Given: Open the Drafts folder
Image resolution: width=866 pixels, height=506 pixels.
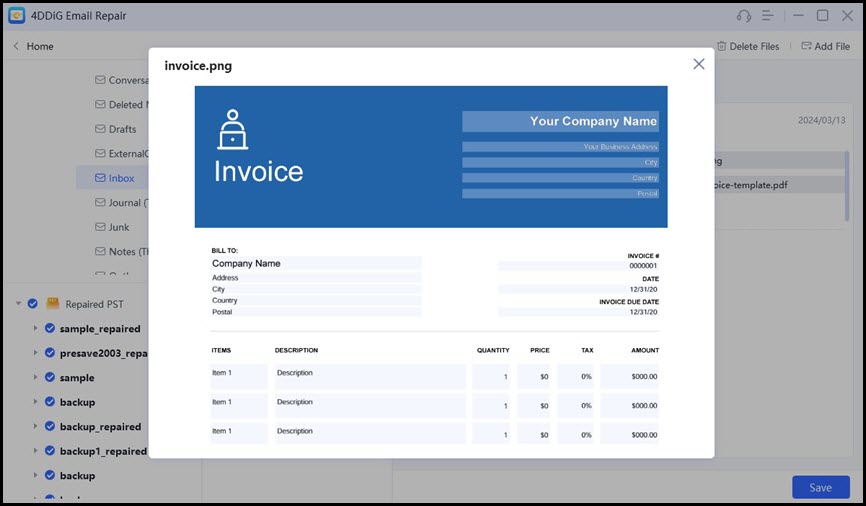Looking at the screenshot, I should tap(122, 129).
